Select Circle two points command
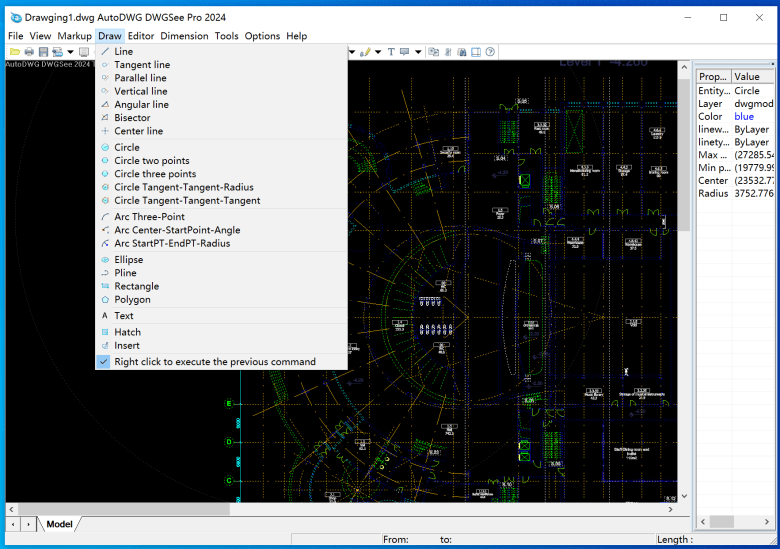This screenshot has width=780, height=549. [221, 161]
